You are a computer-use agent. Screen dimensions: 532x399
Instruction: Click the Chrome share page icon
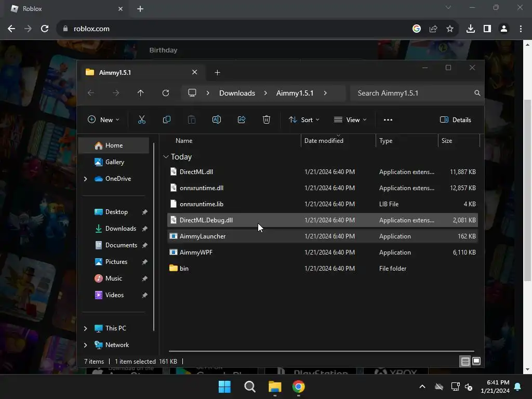433,29
